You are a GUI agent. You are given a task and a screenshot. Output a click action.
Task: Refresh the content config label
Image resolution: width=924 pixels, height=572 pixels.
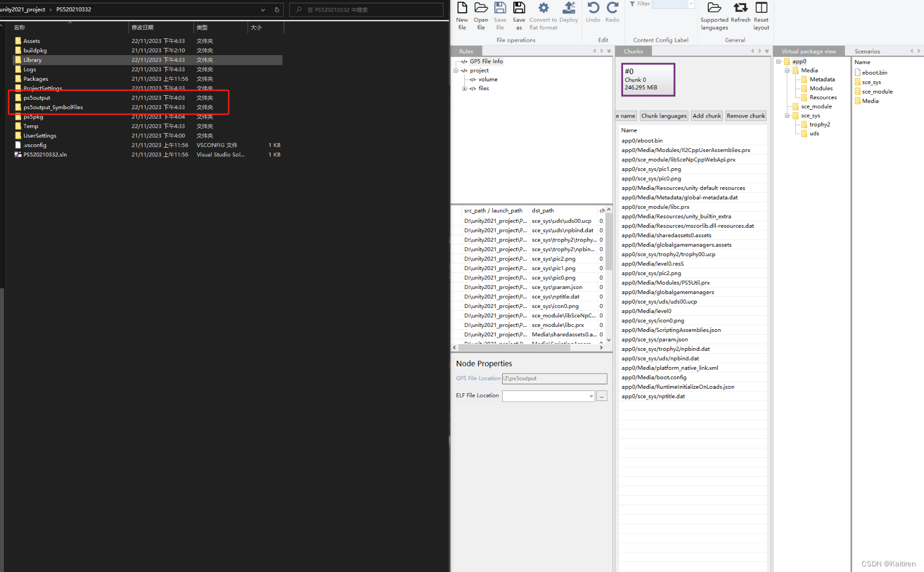(x=740, y=15)
